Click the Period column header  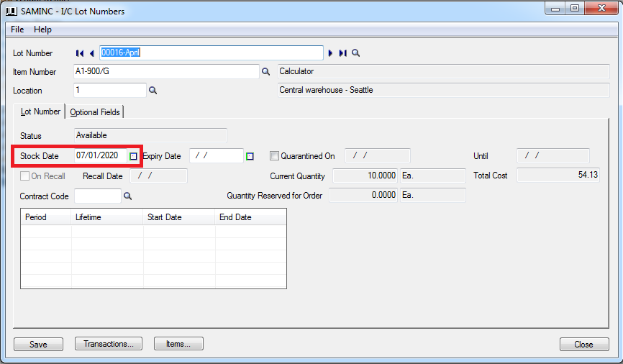(46, 217)
